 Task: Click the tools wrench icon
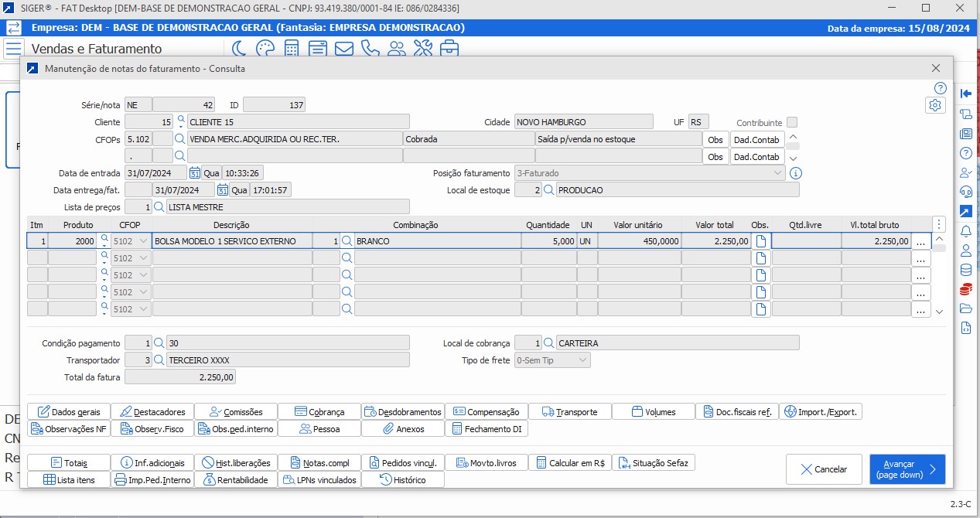coord(422,49)
